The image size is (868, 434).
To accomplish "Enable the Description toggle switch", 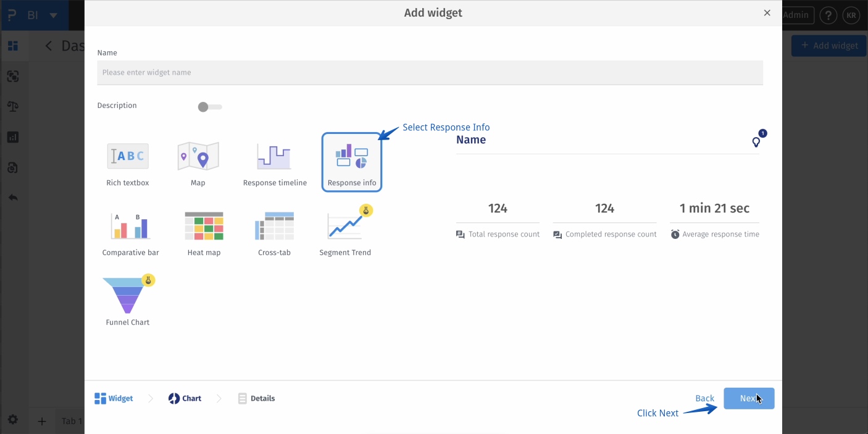I will [x=210, y=107].
